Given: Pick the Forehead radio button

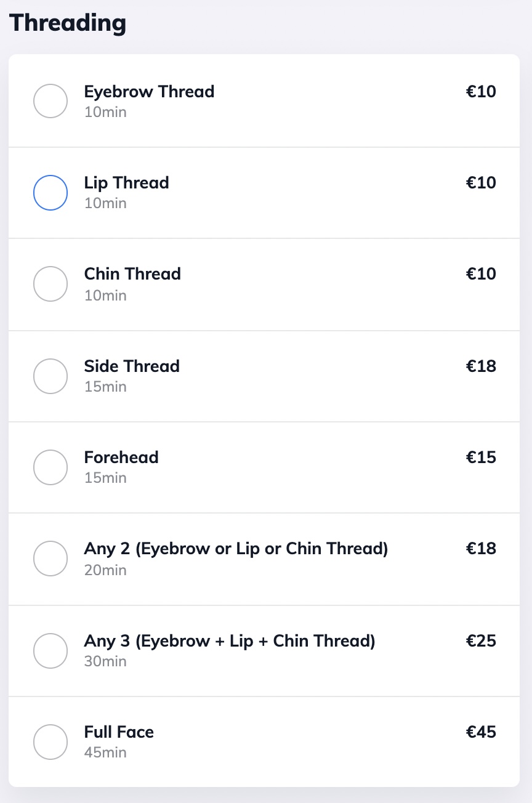Looking at the screenshot, I should pos(50,467).
